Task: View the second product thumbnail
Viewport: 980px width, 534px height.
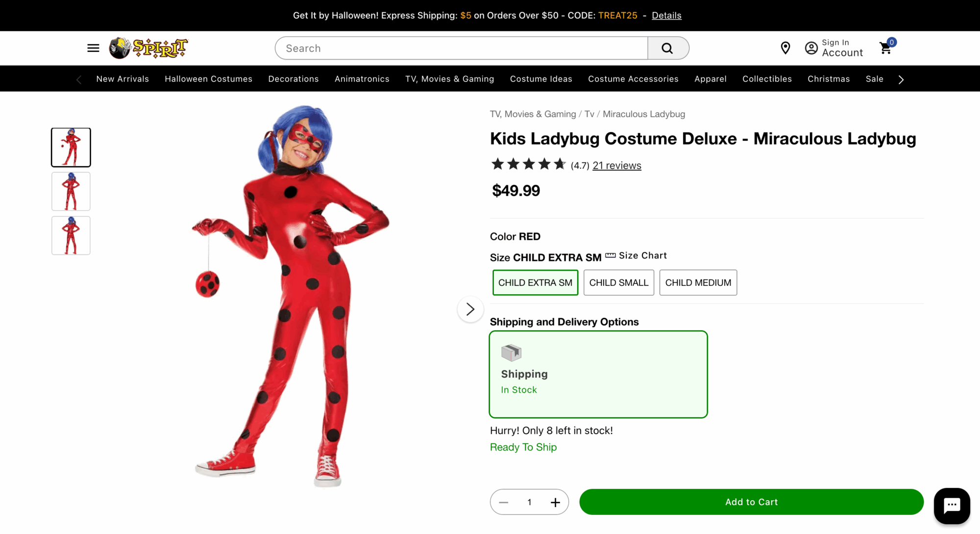Action: tap(71, 191)
